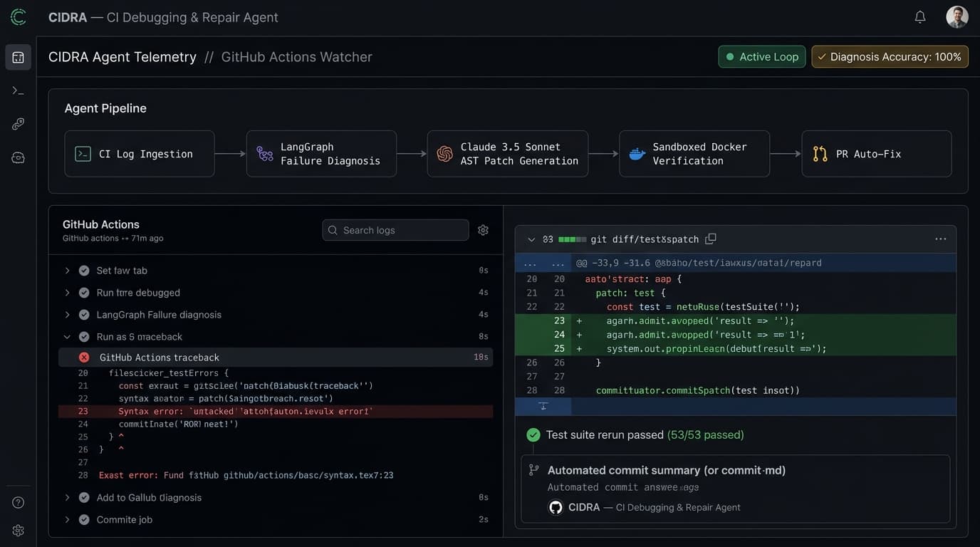Expand the Run fmre debugged step
Screen dimensions: 980x547
click(67, 293)
